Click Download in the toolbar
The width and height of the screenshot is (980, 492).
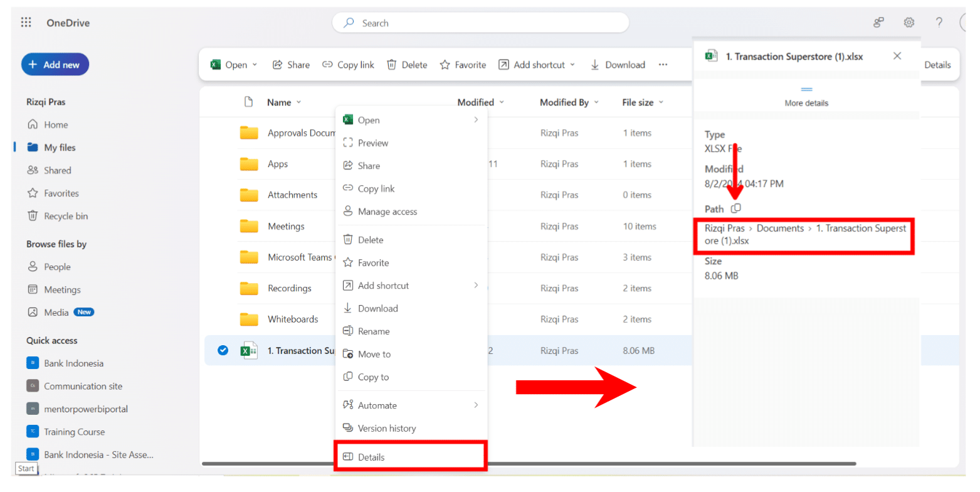pos(618,65)
